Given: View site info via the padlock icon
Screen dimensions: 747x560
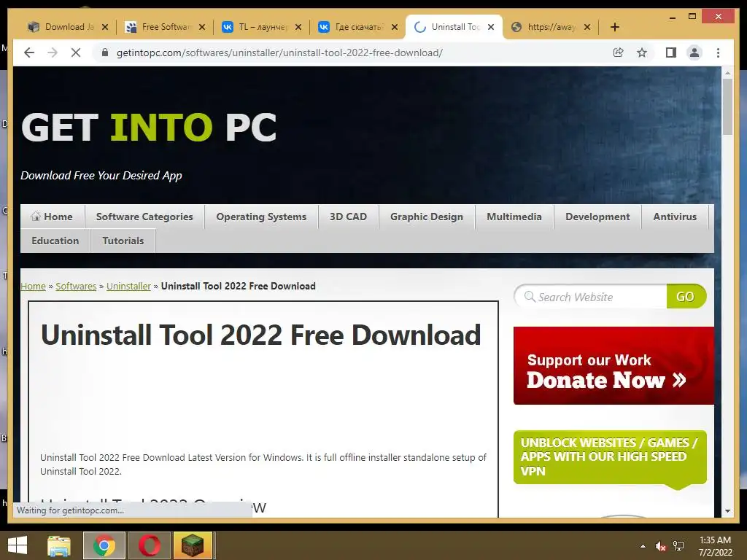Looking at the screenshot, I should pyautogui.click(x=105, y=52).
